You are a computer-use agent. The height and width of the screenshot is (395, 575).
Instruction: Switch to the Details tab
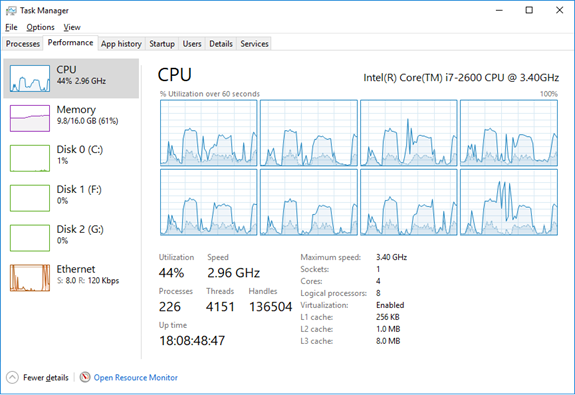(x=221, y=44)
